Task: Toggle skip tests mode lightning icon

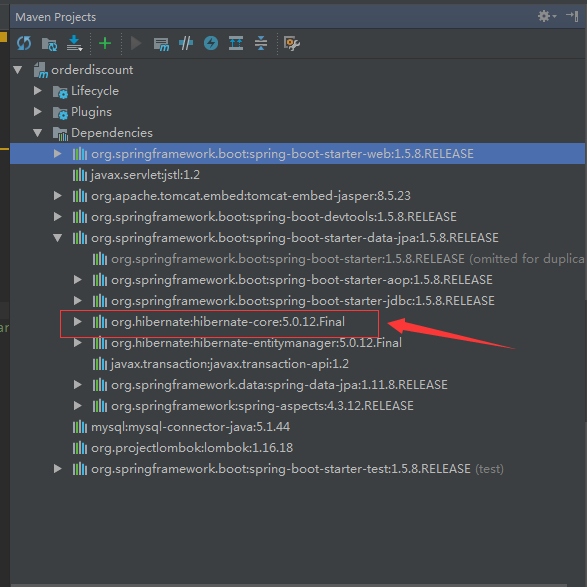Action: pos(211,43)
